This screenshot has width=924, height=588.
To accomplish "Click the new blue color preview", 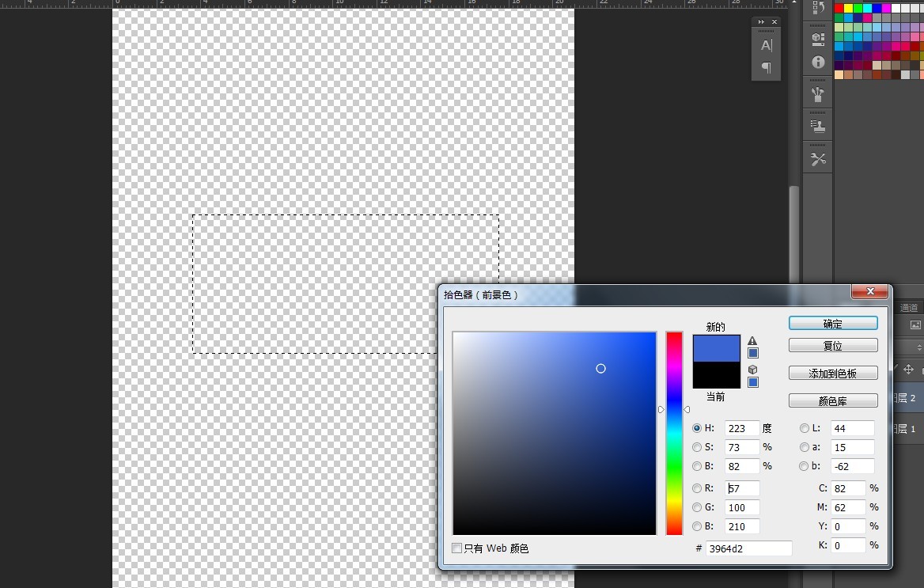I will (x=717, y=348).
